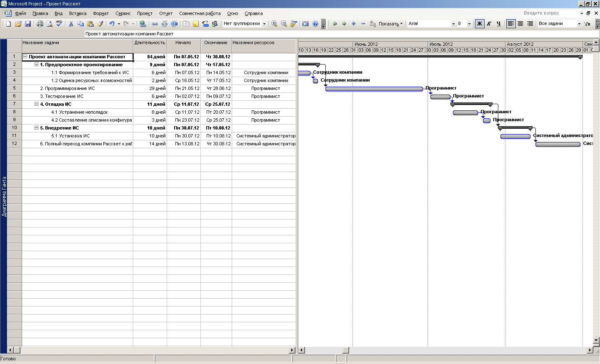The image size is (600, 364).
Task: Cut the selected task
Action: point(71,24)
